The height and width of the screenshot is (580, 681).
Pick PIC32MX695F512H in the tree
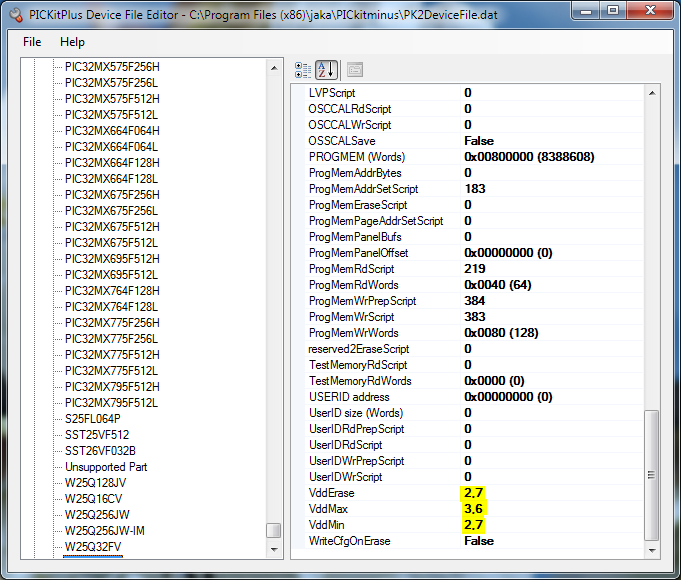pos(112,259)
